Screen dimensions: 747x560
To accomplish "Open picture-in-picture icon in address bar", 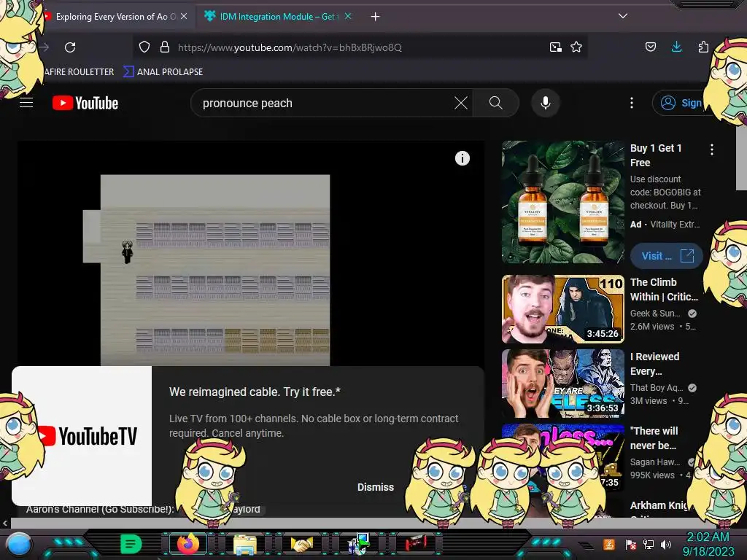I will 555,47.
